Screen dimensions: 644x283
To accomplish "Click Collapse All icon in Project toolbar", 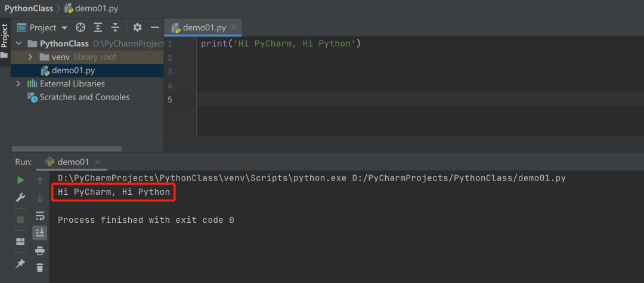I will pos(115,27).
